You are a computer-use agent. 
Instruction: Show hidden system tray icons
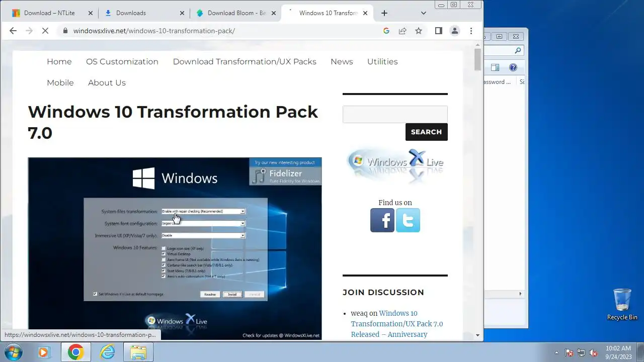click(x=556, y=352)
